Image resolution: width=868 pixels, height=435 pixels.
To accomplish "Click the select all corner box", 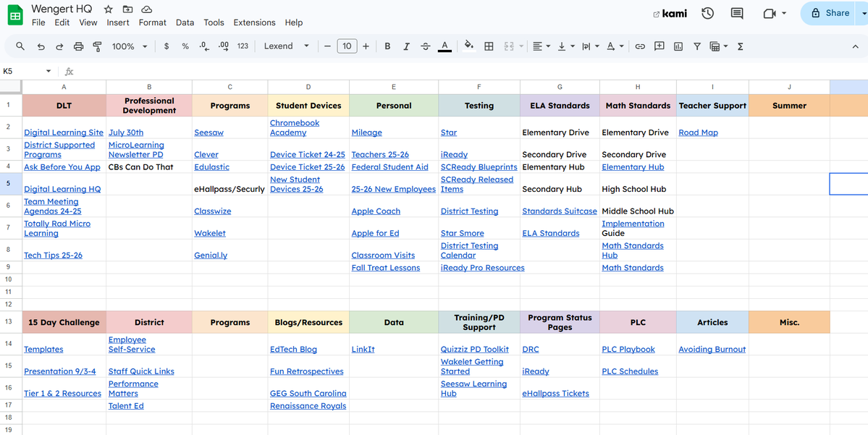I will (x=11, y=87).
